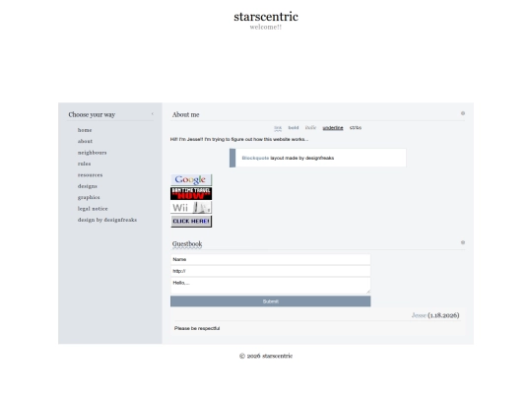
Task: Click the About me heading
Action: [185, 114]
